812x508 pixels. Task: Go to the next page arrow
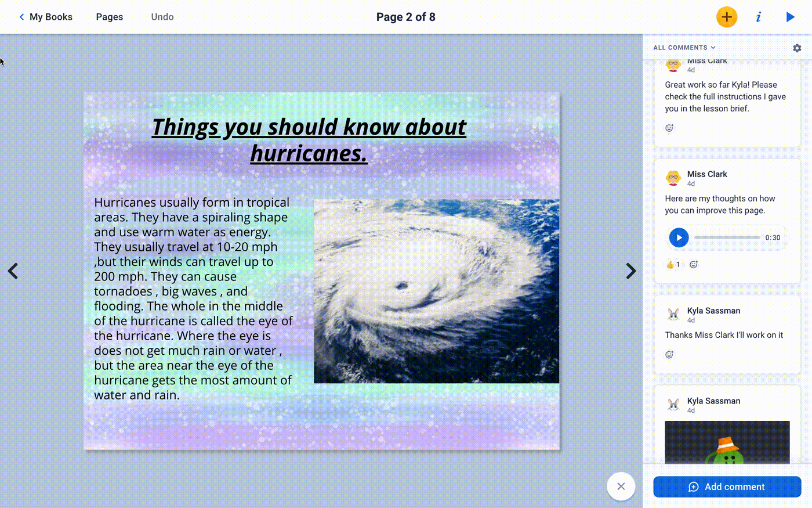630,271
